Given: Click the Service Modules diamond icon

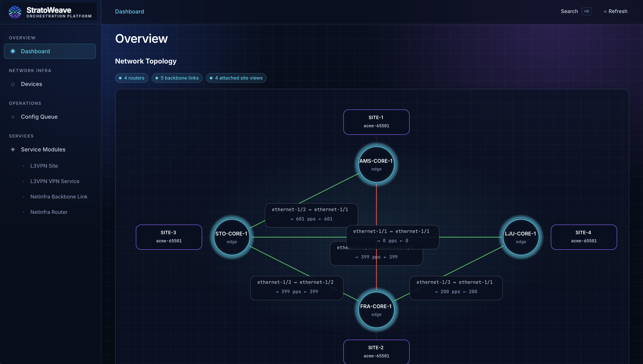Looking at the screenshot, I should pyautogui.click(x=13, y=149).
